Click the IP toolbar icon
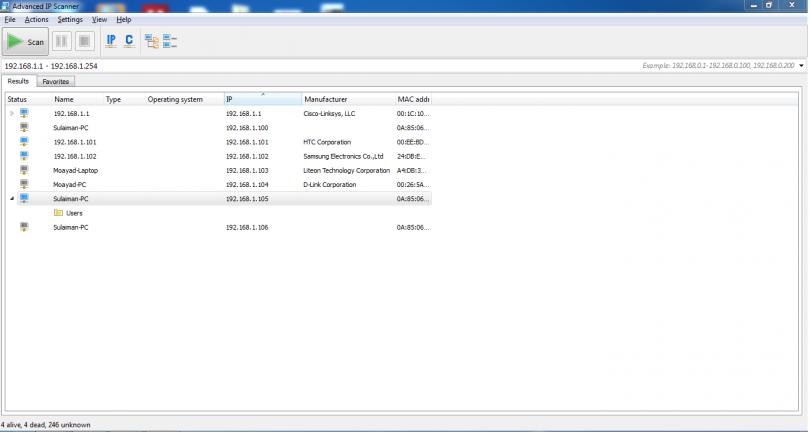 [111, 41]
